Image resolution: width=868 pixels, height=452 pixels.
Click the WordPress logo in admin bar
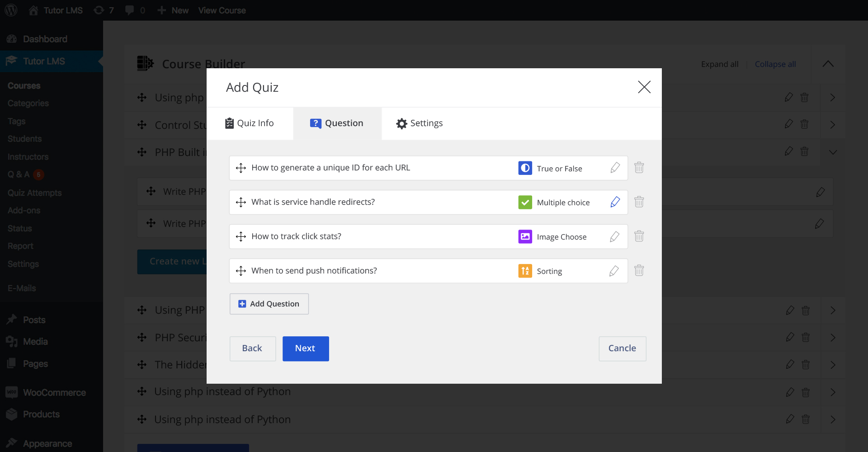point(11,10)
